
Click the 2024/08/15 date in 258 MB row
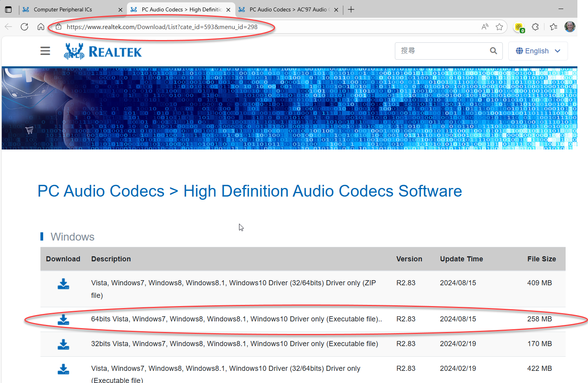click(x=458, y=319)
